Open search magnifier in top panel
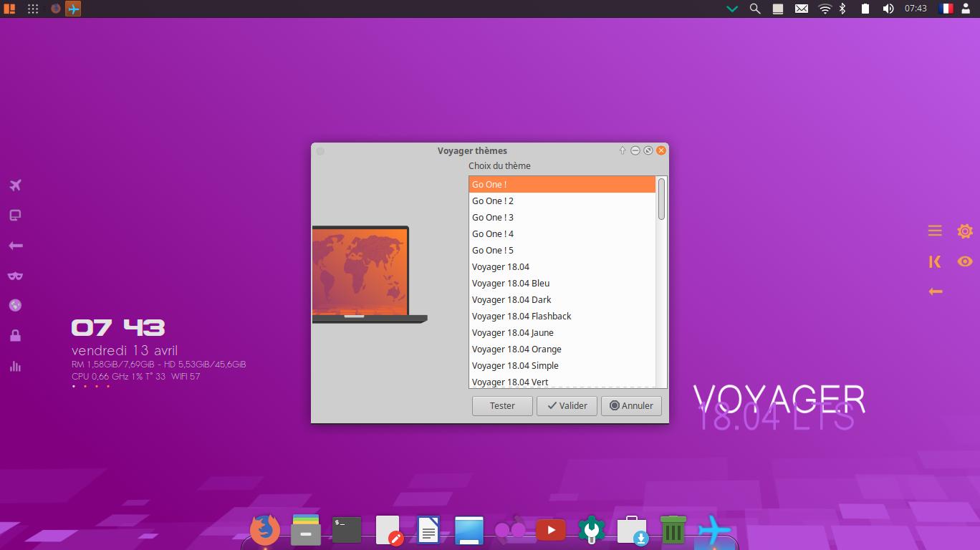Screen dimensions: 980x550 coord(755,9)
